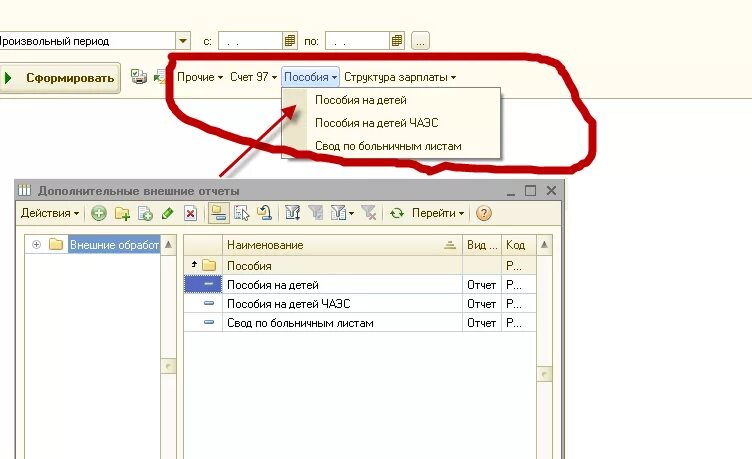Image resolution: width=752 pixels, height=459 pixels.
Task: Click the tree display mode icon
Action: pyautogui.click(x=242, y=213)
